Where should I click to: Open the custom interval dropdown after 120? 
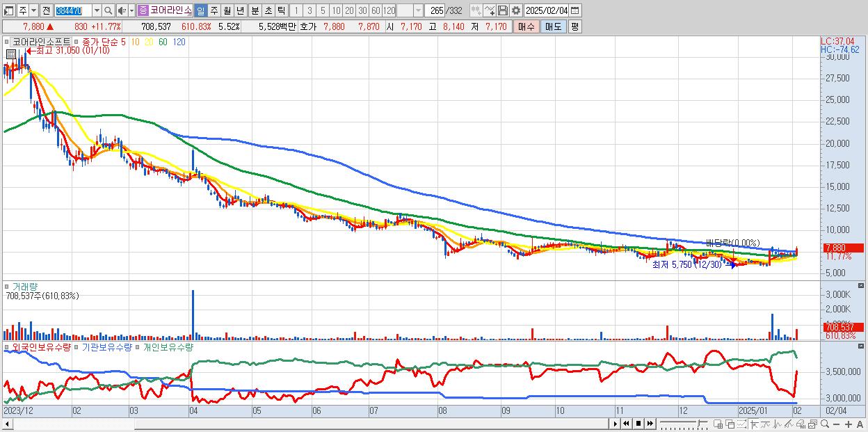point(418,10)
